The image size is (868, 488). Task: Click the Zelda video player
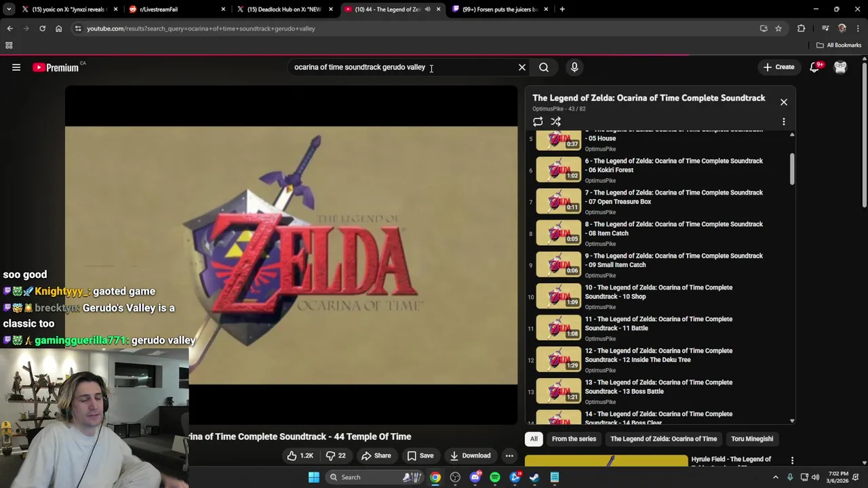tap(291, 255)
